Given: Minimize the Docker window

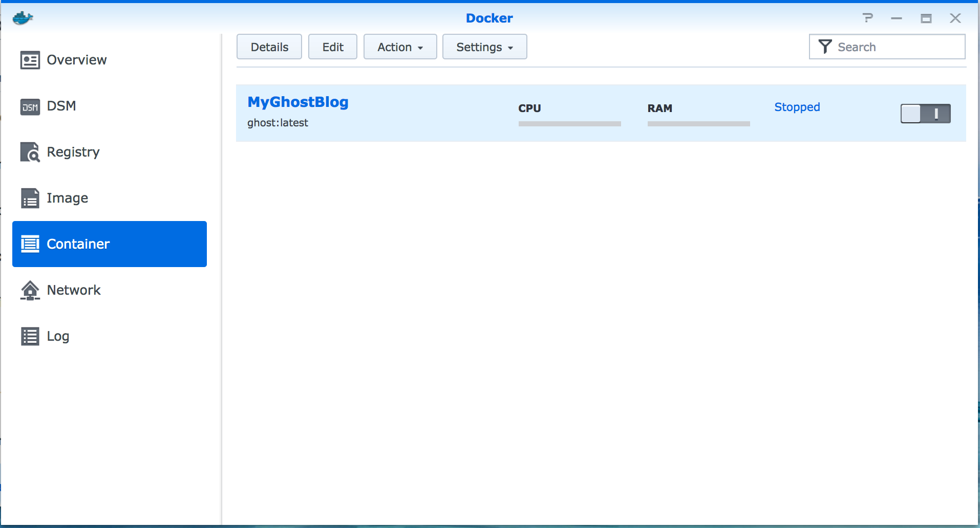Looking at the screenshot, I should 897,18.
